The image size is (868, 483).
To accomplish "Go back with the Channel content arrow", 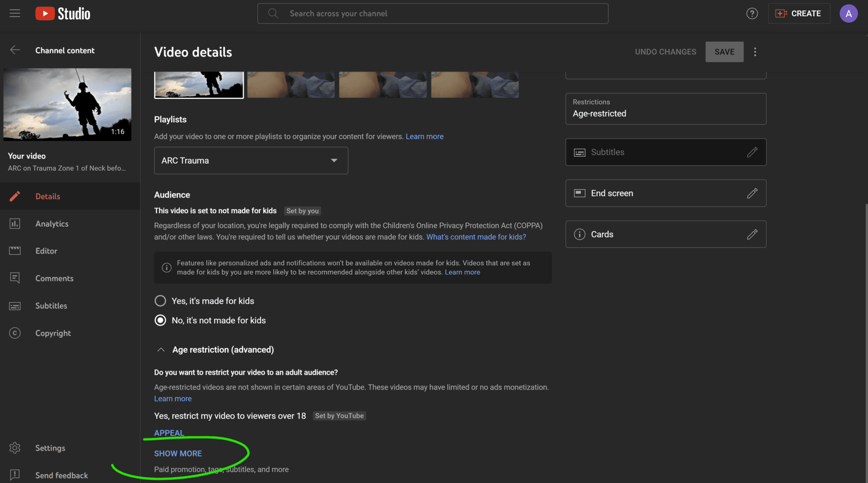I will click(15, 50).
